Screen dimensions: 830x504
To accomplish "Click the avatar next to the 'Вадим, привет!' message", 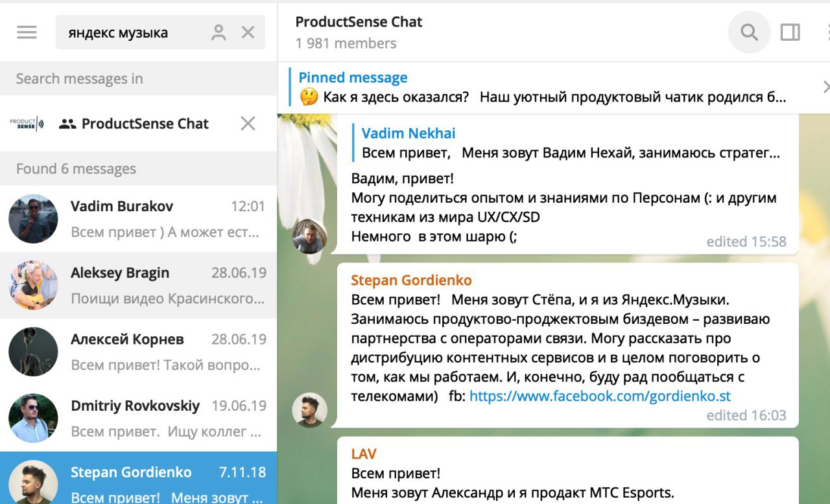I will coord(309,236).
